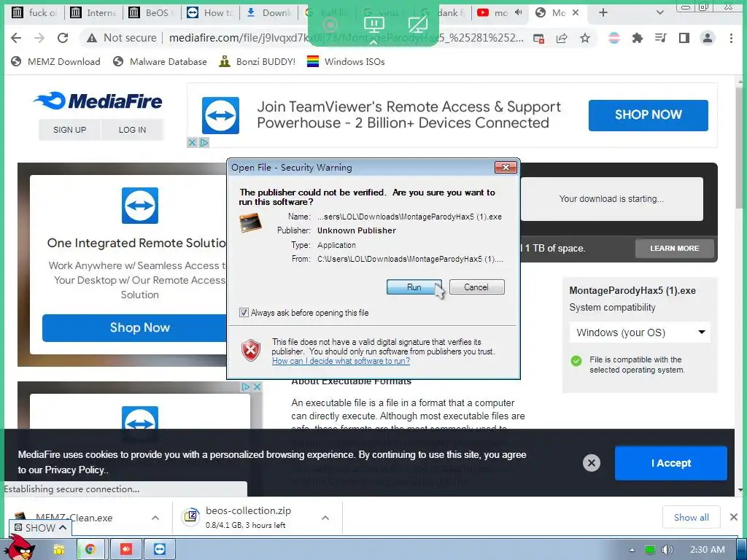Expand options for beos-collection.zip download
The image size is (747, 560).
pyautogui.click(x=325, y=518)
